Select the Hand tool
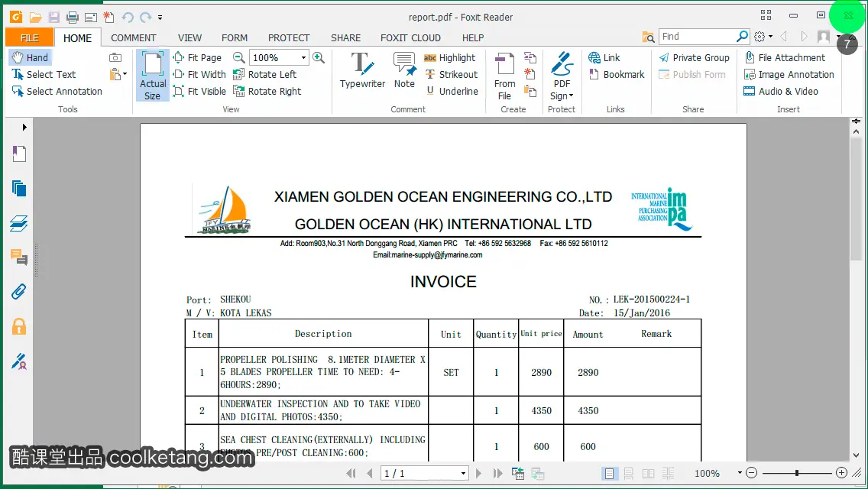868x489 pixels. [31, 57]
